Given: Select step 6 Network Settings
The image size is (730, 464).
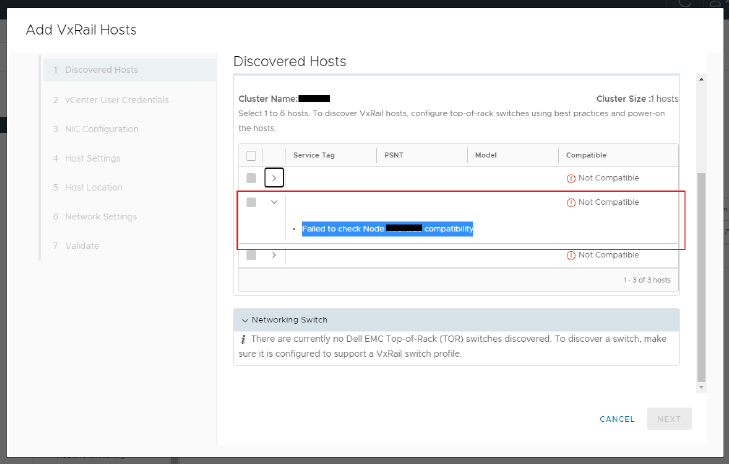Looking at the screenshot, I should click(95, 217).
